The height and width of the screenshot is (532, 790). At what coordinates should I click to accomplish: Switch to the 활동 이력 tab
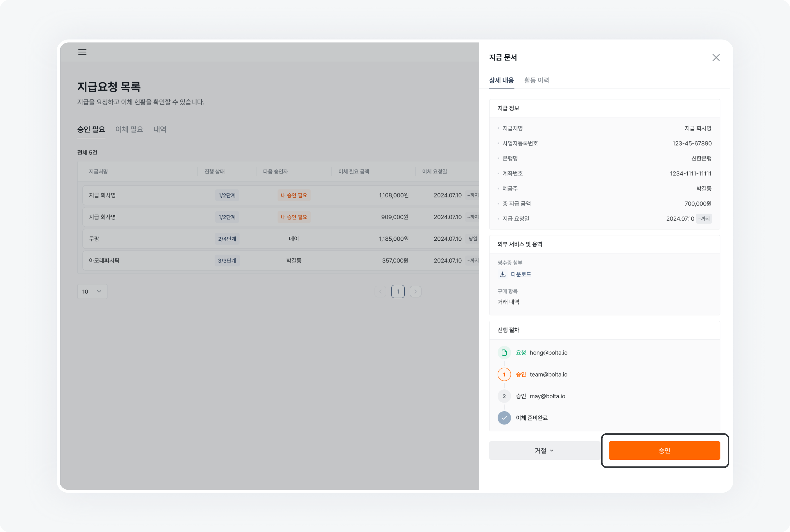537,80
